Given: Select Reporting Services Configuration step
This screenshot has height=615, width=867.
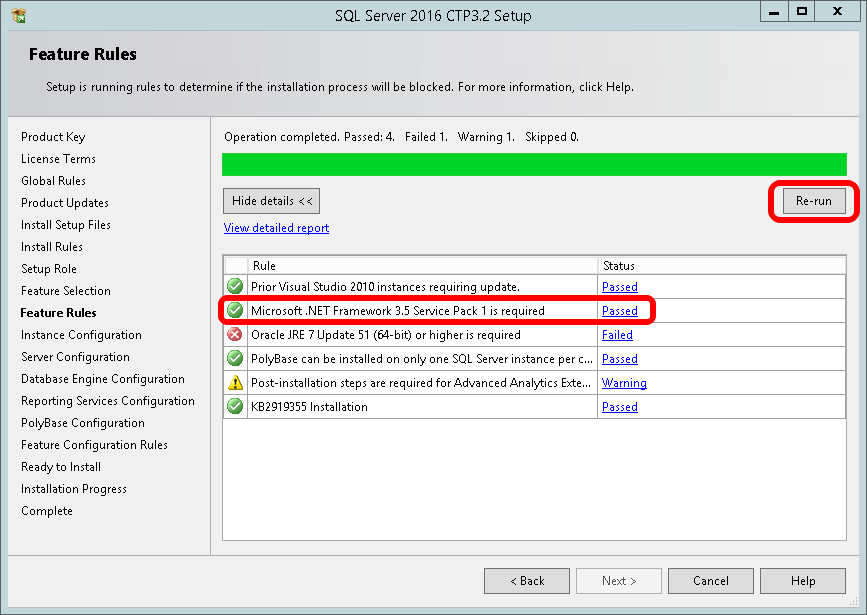Looking at the screenshot, I should (x=108, y=401).
